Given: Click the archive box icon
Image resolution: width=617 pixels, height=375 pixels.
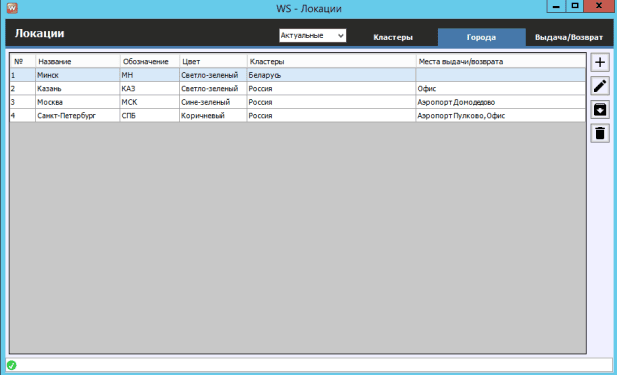Looking at the screenshot, I should 600,109.
